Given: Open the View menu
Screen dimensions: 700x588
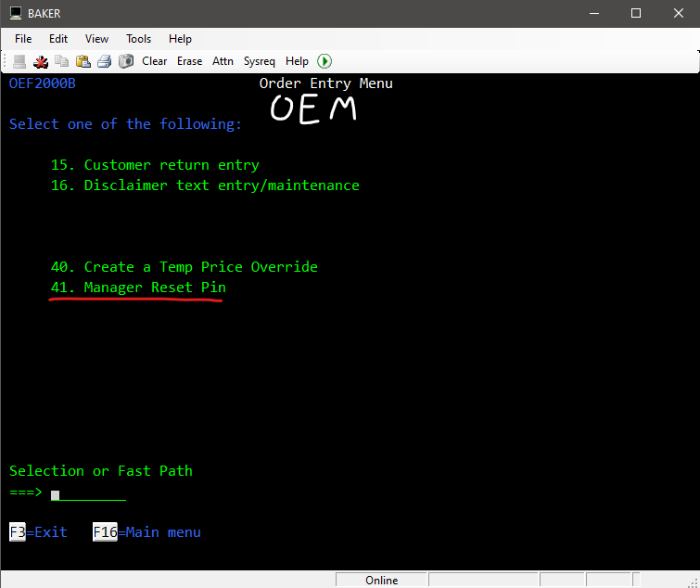Looking at the screenshot, I should point(96,39).
